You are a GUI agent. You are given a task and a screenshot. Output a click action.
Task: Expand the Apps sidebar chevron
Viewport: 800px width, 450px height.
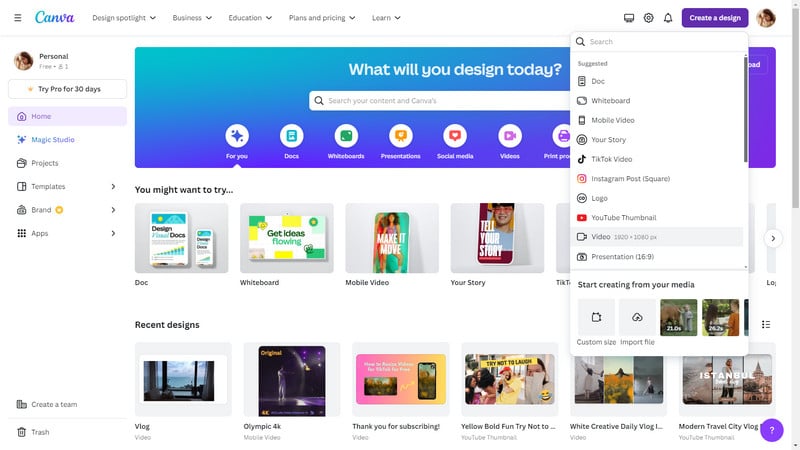coord(113,234)
